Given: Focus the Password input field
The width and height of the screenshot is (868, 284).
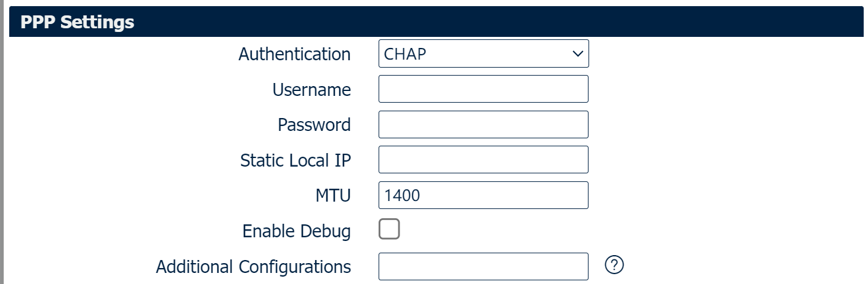Looking at the screenshot, I should (483, 125).
